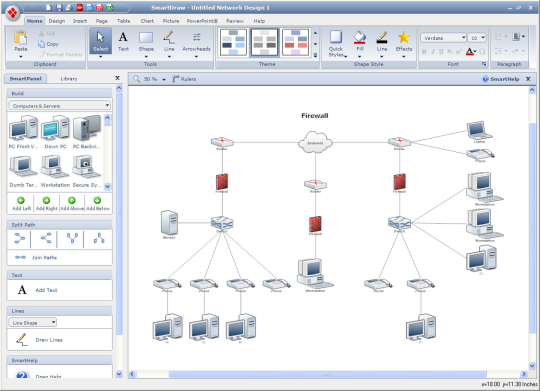540x391 pixels.
Task: Click the Fill paint bucket icon
Action: click(360, 37)
